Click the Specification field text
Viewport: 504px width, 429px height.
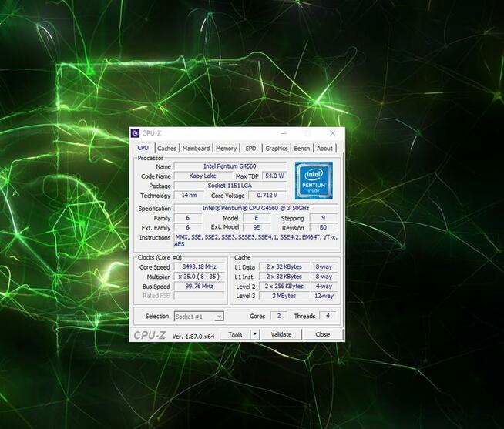pyautogui.click(x=256, y=208)
